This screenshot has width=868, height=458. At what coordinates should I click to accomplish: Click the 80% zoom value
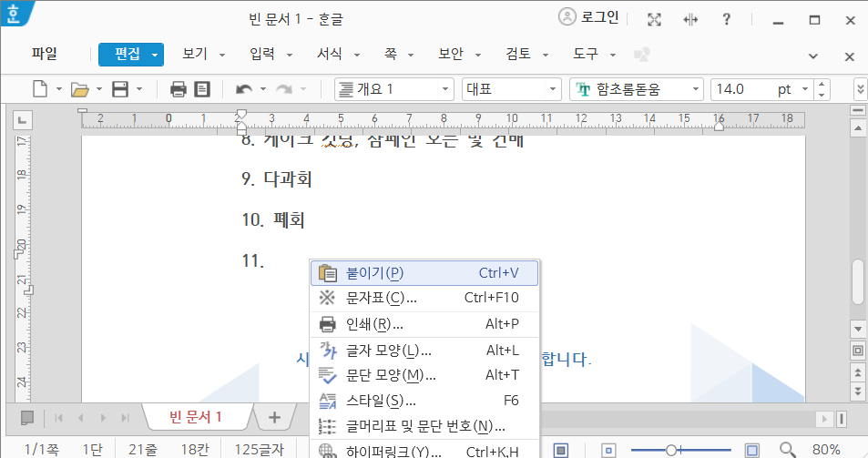pos(826,450)
